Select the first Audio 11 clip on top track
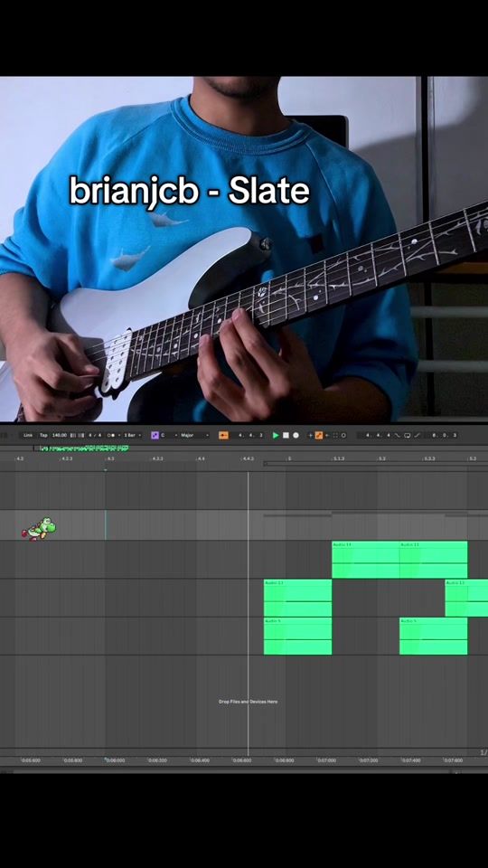 pyautogui.click(x=365, y=560)
